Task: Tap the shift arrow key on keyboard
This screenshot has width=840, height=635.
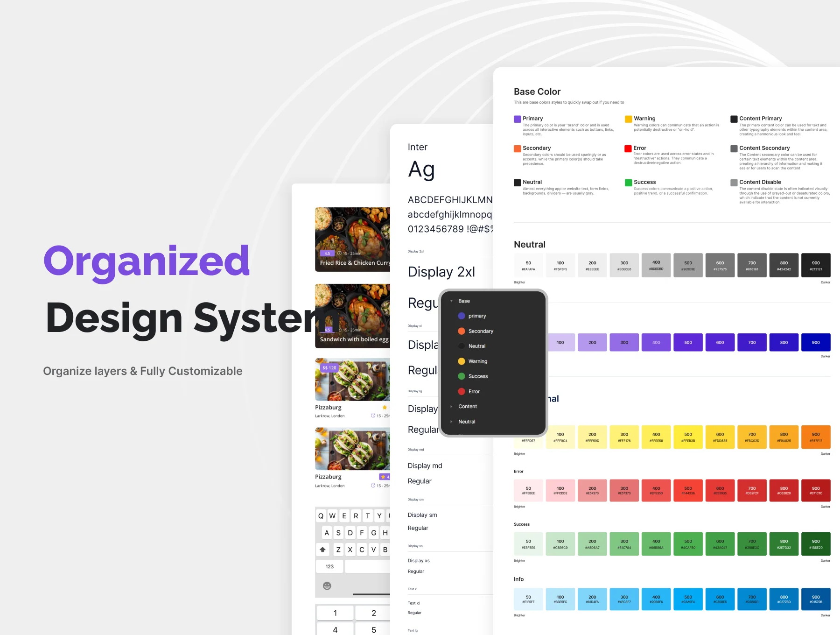Action: pyautogui.click(x=322, y=550)
